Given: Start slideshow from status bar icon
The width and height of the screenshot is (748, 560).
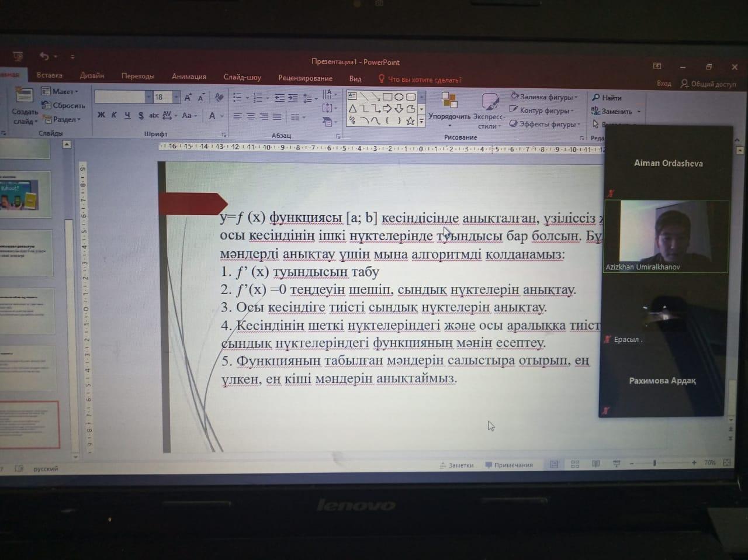Looking at the screenshot, I should click(x=616, y=464).
